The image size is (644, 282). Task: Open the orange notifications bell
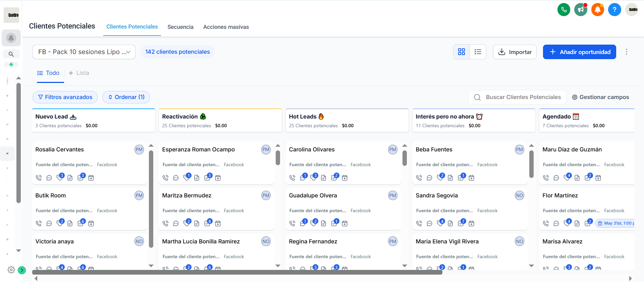pyautogui.click(x=598, y=9)
